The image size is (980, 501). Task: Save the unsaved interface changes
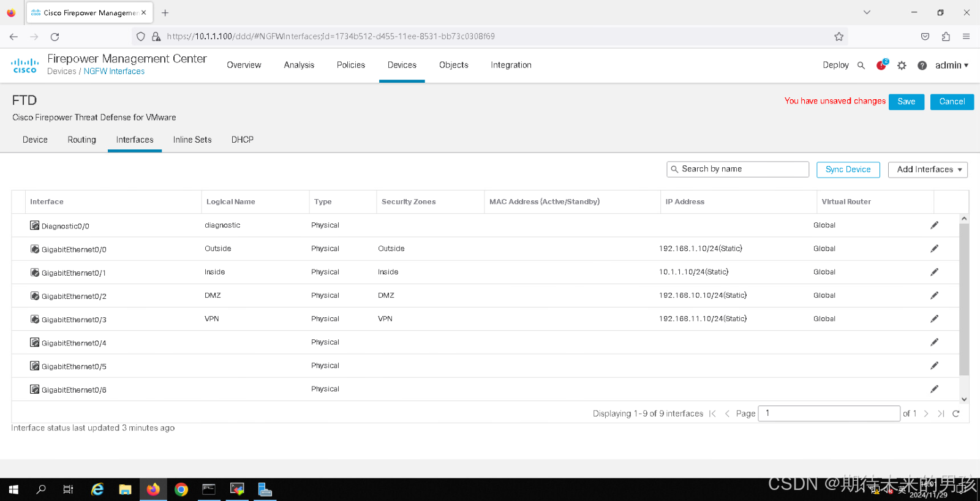coord(907,102)
